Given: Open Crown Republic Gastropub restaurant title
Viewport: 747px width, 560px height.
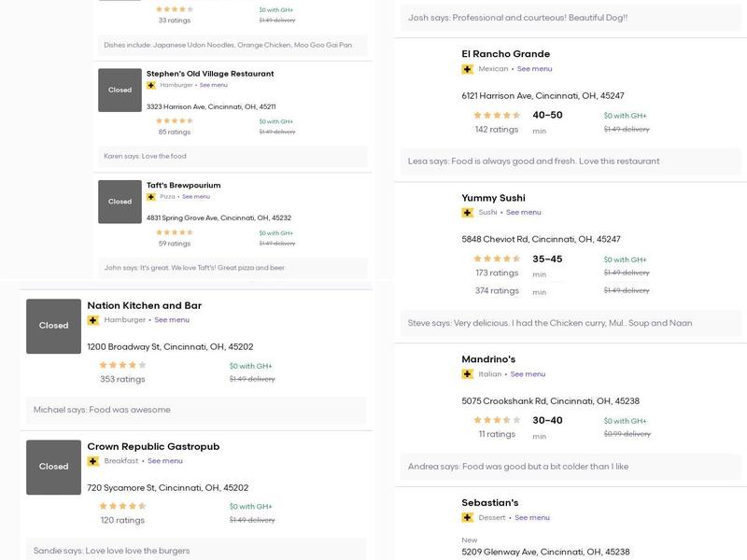Looking at the screenshot, I should point(153,447).
